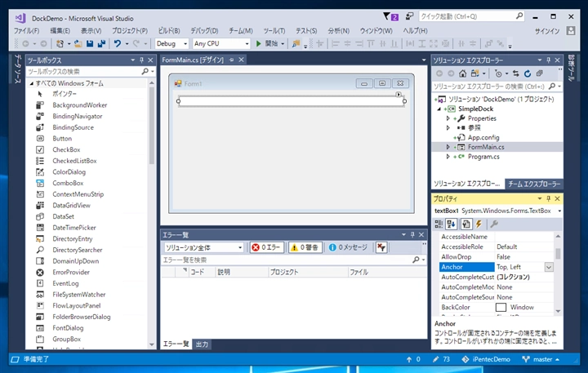
Task: Switch to the Output tab
Action: pos(202,344)
